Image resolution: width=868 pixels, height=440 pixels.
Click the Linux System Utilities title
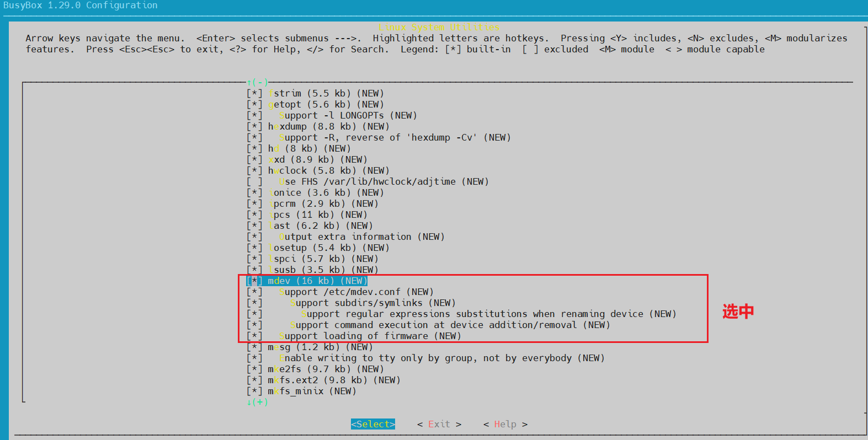439,27
